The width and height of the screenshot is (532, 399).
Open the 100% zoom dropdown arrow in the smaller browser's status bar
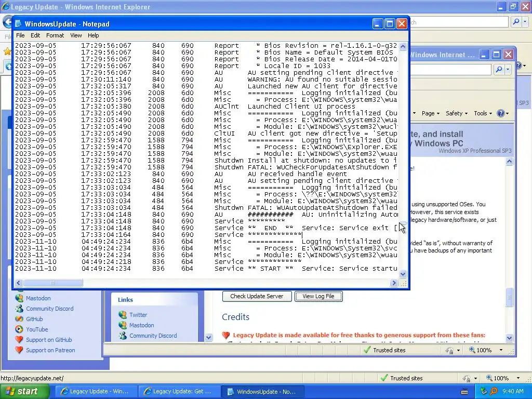[x=501, y=350]
